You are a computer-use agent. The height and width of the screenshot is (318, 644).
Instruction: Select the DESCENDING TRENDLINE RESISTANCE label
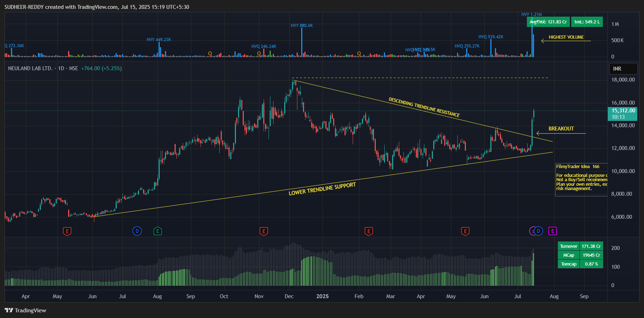click(424, 107)
